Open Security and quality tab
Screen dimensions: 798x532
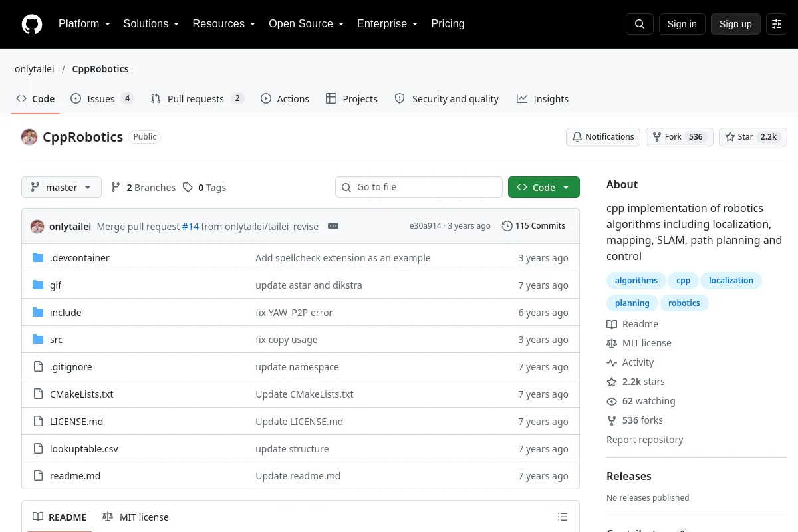coord(447,98)
